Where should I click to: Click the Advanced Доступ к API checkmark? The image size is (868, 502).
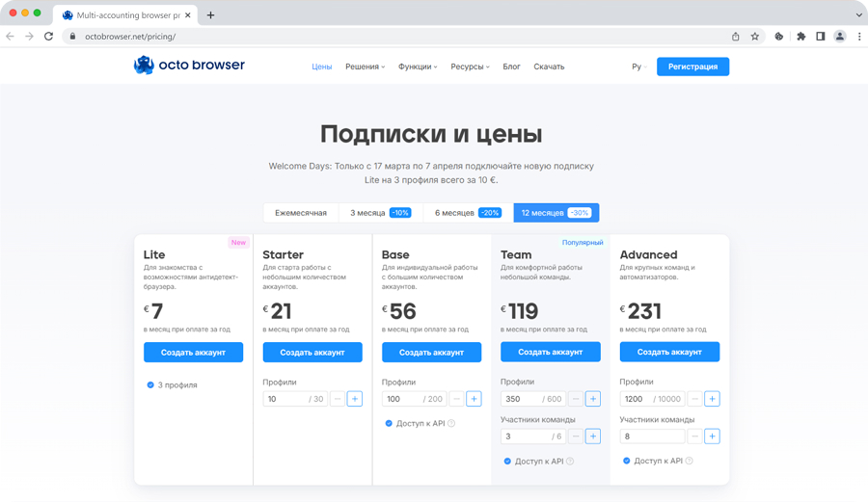click(x=626, y=461)
